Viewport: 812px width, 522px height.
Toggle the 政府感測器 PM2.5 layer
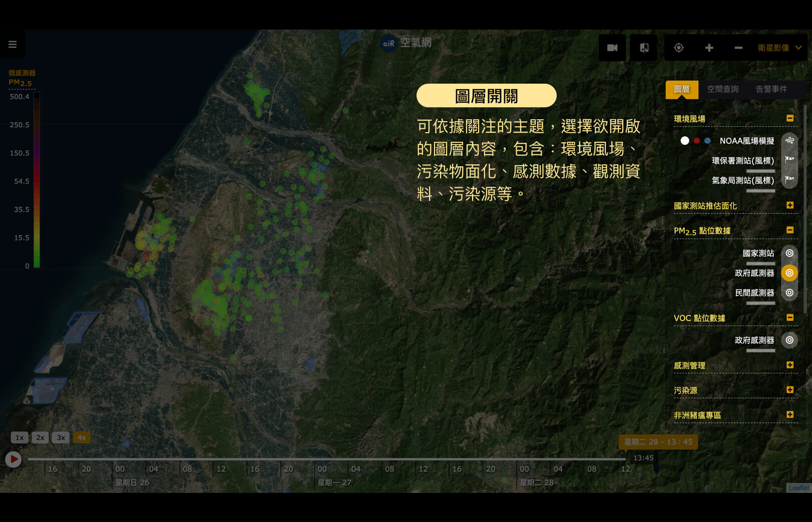pos(789,273)
